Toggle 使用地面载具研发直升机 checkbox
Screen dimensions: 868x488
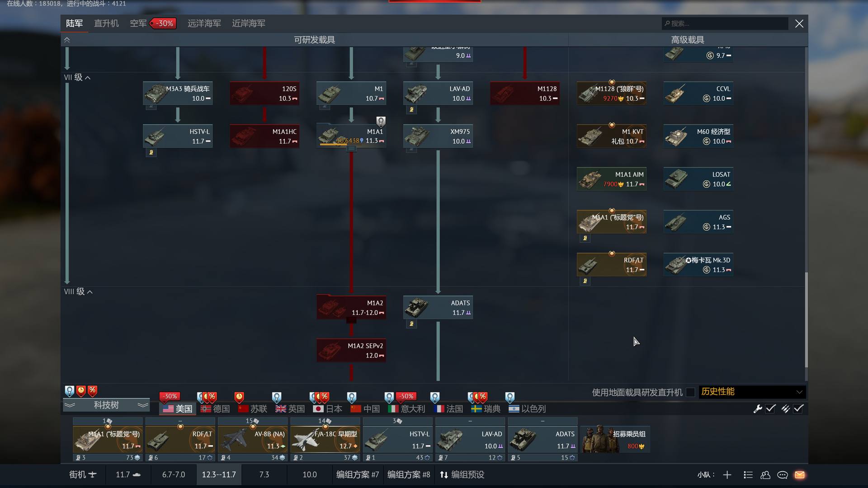coord(690,392)
